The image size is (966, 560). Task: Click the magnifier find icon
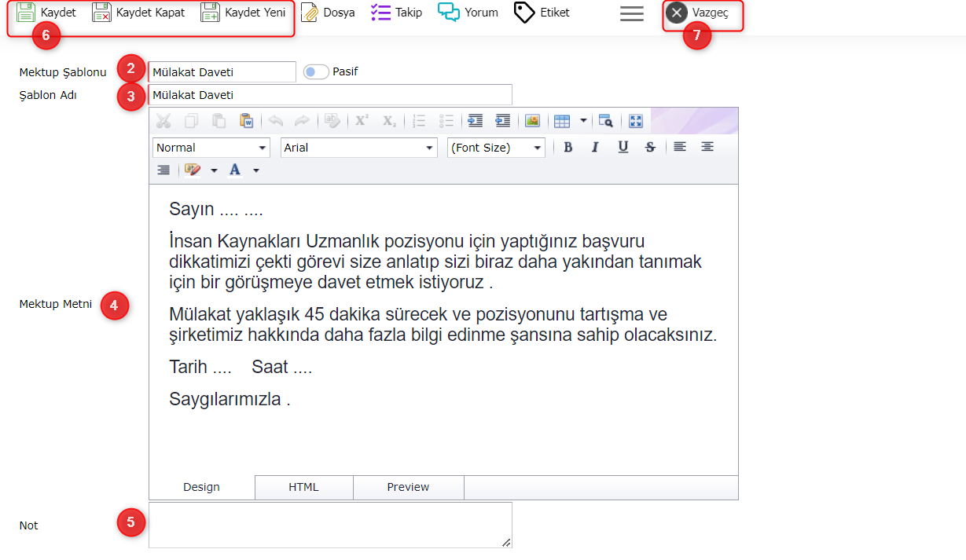pyautogui.click(x=605, y=121)
